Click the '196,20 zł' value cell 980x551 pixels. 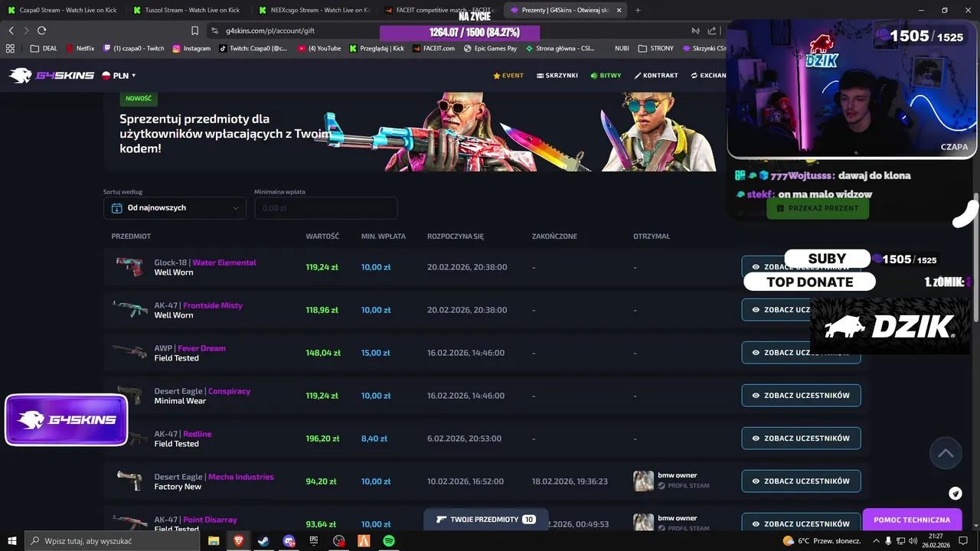tap(322, 439)
